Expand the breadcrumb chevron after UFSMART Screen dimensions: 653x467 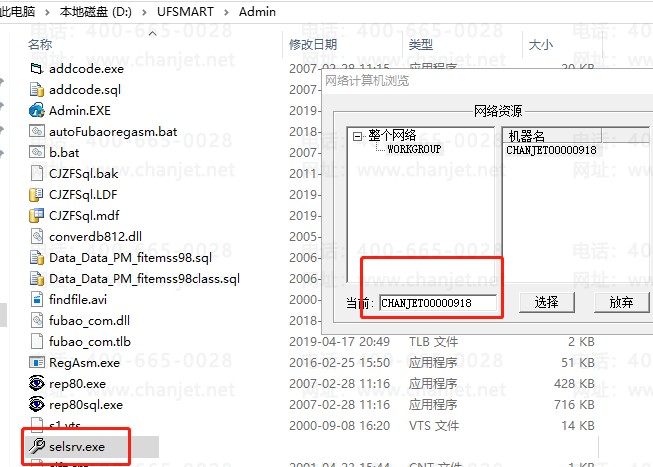coord(227,12)
